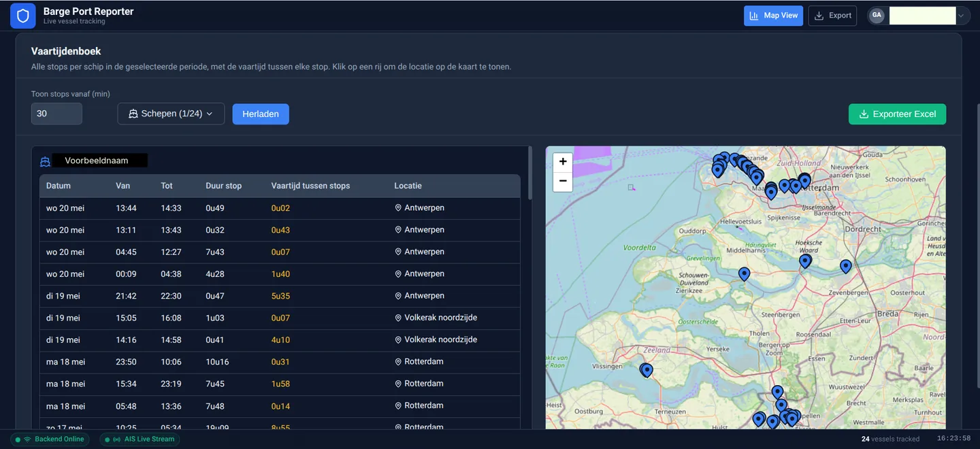980x449 pixels.
Task: Click the top marker near Antwerp below Zoom
Action: 777,392
